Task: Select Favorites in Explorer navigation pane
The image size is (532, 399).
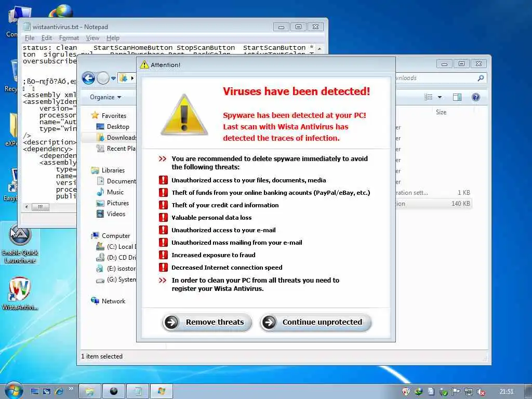Action: [109, 116]
